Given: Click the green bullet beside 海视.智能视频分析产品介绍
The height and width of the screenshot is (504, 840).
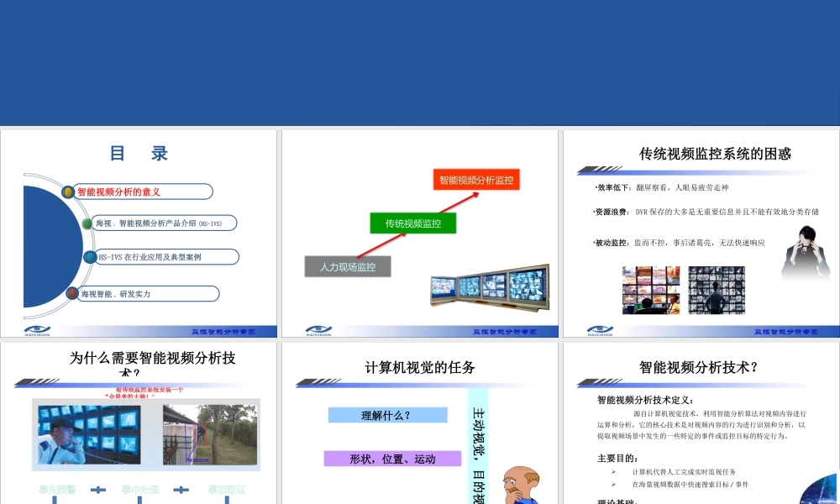Looking at the screenshot, I should point(87,223).
